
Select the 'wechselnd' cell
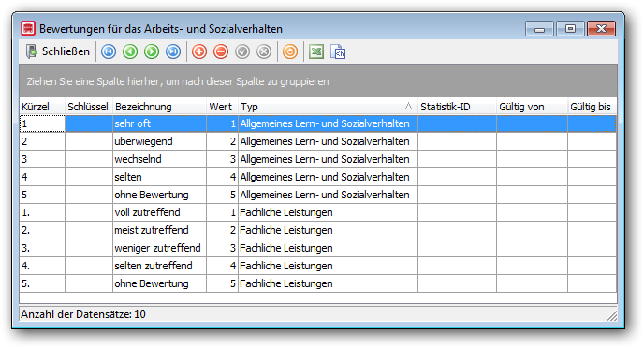point(159,159)
